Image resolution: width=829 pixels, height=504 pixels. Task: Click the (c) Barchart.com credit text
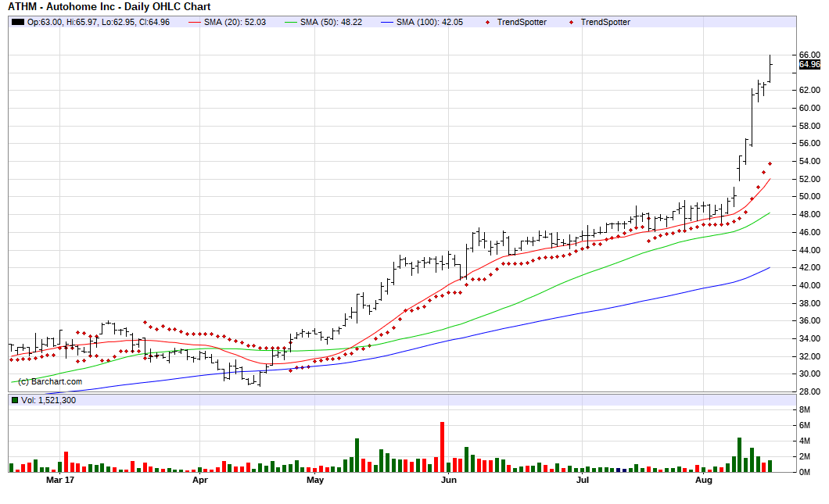50,381
